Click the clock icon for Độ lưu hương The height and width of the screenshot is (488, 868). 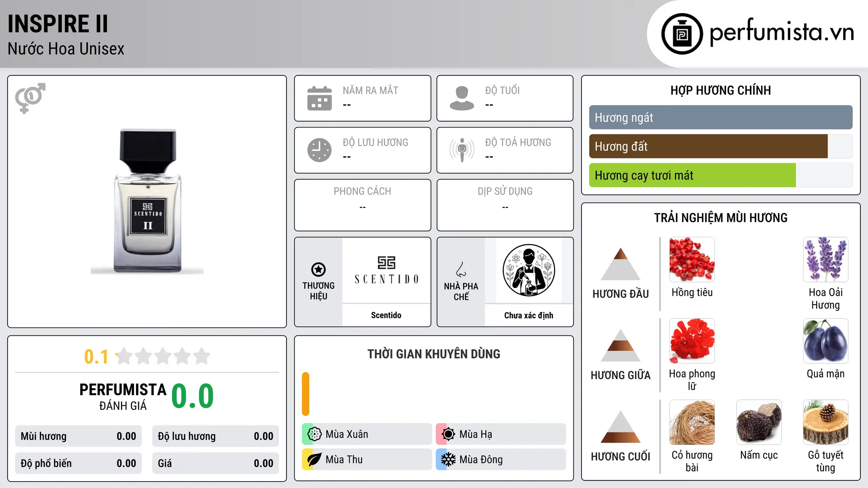(x=320, y=150)
